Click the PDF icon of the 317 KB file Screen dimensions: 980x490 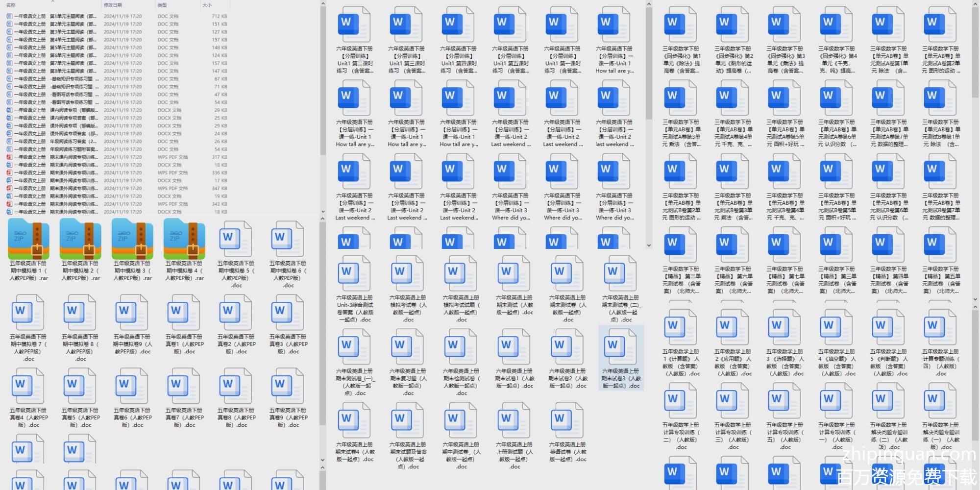[x=9, y=157]
